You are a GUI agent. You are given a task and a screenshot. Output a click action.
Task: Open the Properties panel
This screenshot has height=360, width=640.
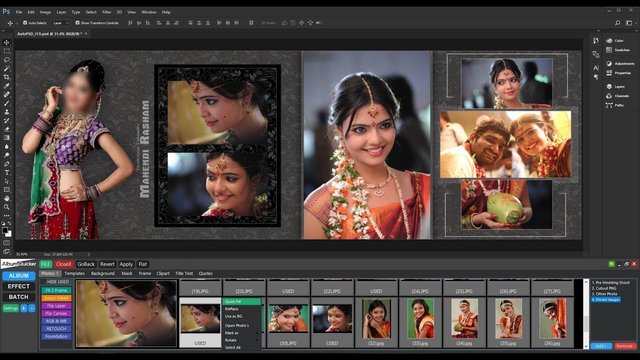tap(618, 73)
